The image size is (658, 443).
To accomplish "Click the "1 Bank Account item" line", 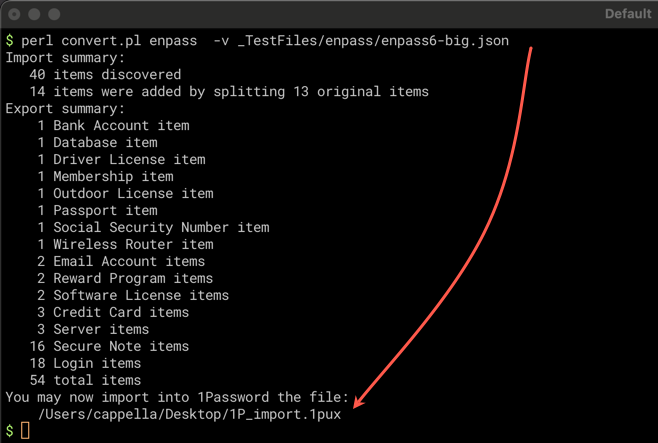I will click(113, 126).
